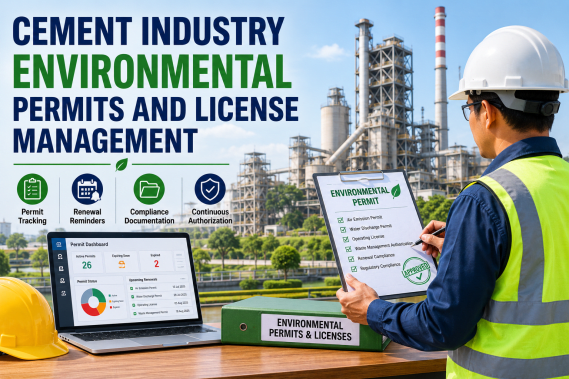Click the orange Expiring legend swatch
This screenshot has width=569, height=379.
point(110,301)
